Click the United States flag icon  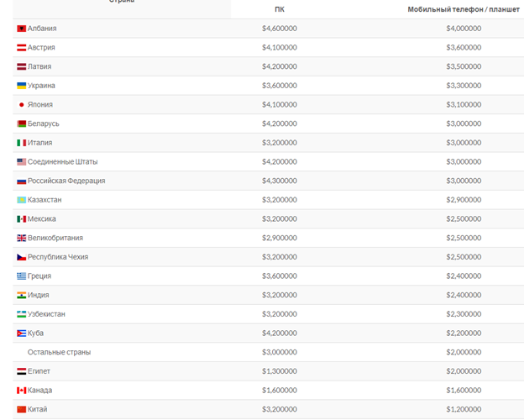point(21,162)
